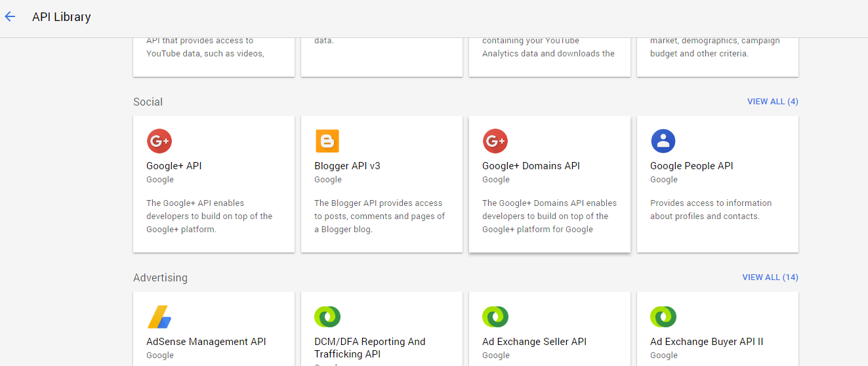Open View All (4) for Social
This screenshot has width=868, height=366.
tap(772, 102)
